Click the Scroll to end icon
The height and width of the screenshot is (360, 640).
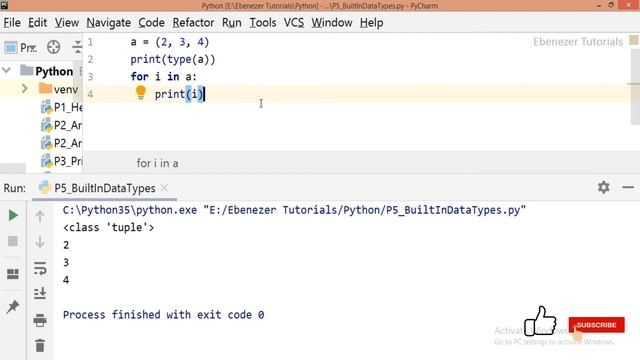coord(40,293)
